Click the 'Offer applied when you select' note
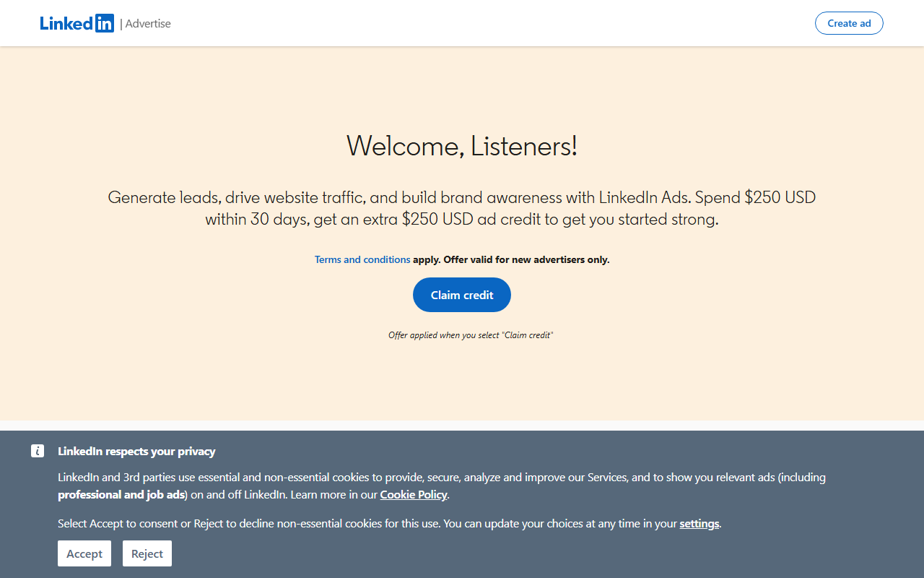Image resolution: width=924 pixels, height=578 pixels. 471,335
